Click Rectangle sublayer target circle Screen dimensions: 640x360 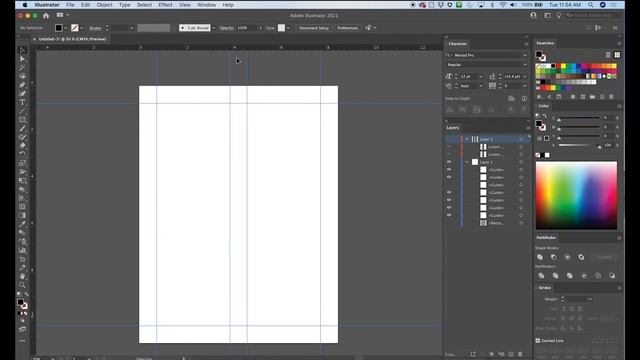click(521, 223)
